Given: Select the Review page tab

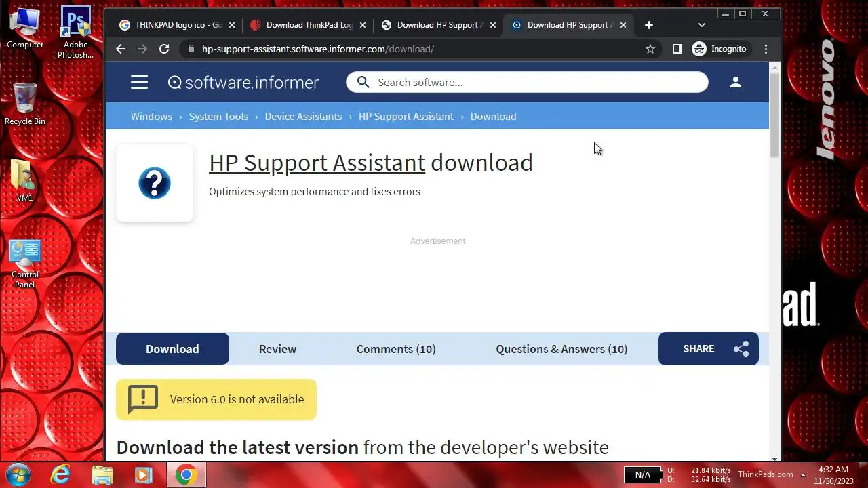Looking at the screenshot, I should 277,349.
